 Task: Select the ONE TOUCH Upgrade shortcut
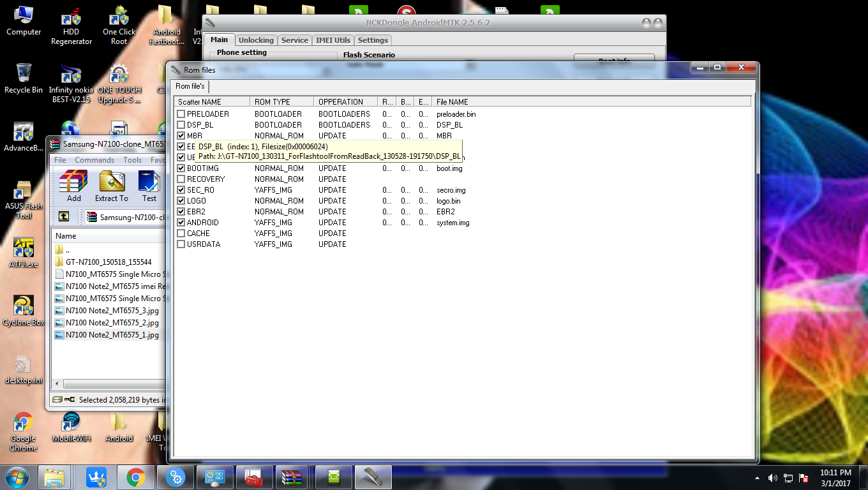click(119, 83)
